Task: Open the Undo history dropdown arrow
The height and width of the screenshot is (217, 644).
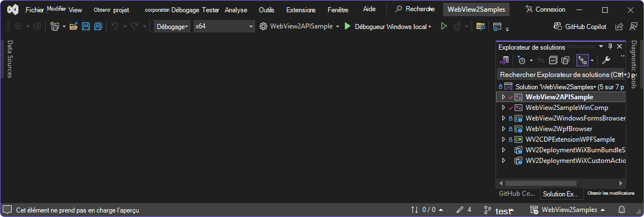Action: click(x=125, y=27)
